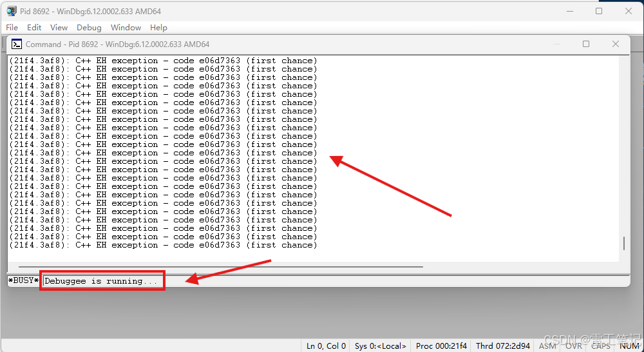Click the *BUSY* prompt label

pos(23,281)
